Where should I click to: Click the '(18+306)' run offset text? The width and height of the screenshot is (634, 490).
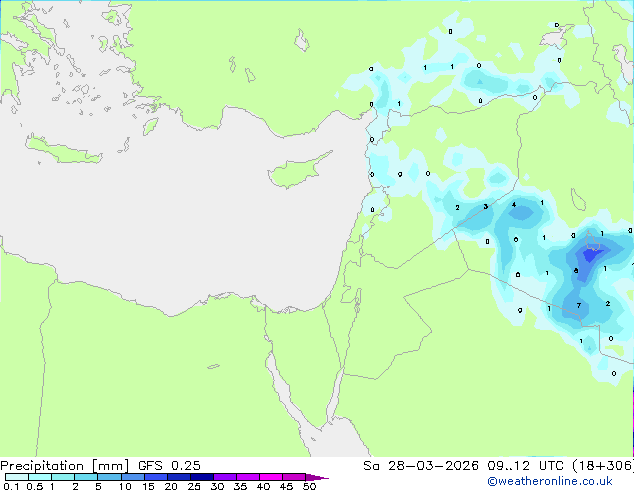coord(603,466)
